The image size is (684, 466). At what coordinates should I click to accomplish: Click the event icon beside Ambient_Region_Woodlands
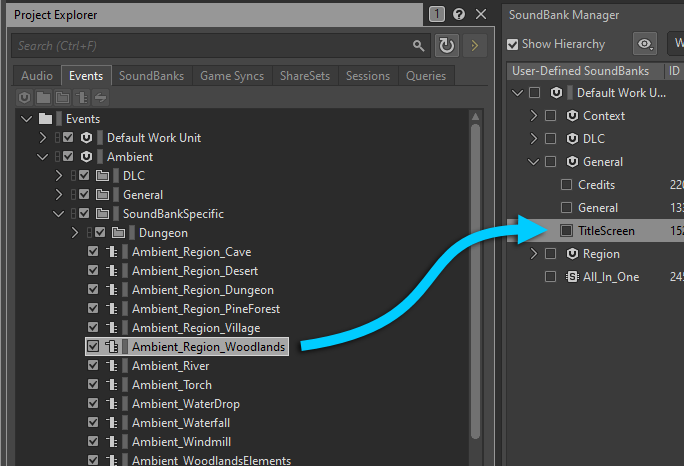112,347
